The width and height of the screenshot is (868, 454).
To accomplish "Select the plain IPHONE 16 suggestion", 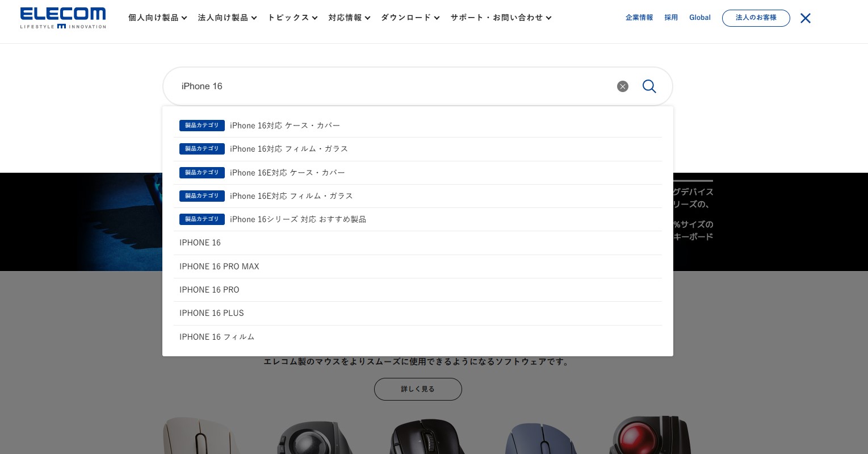I will click(x=418, y=243).
